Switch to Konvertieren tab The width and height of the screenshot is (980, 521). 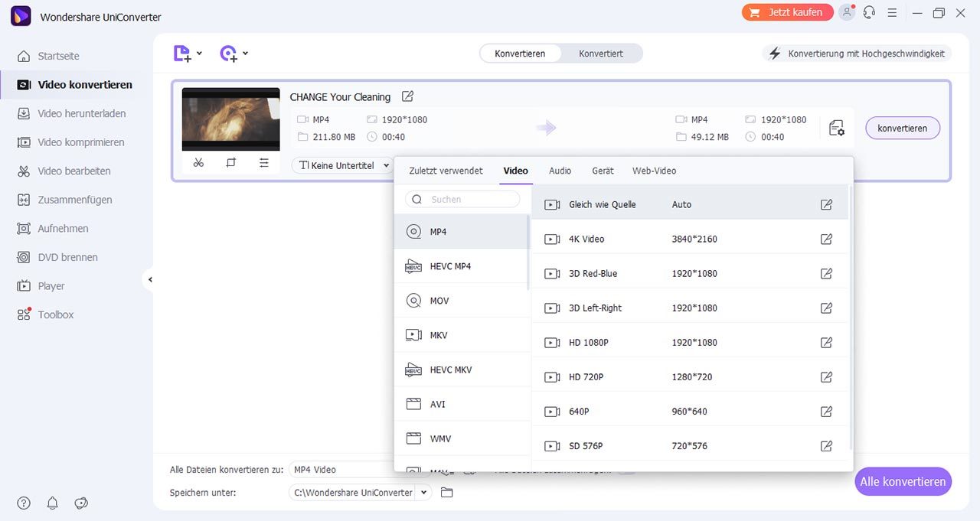[x=520, y=54]
